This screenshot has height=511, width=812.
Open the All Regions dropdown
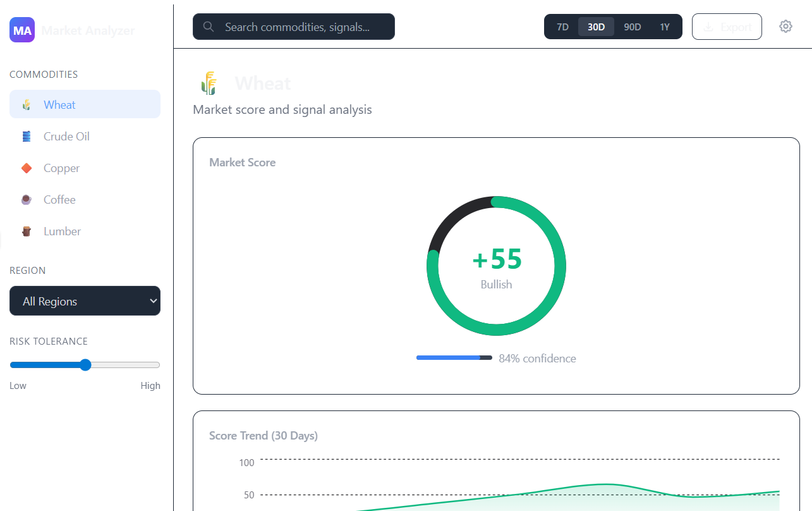click(x=85, y=301)
